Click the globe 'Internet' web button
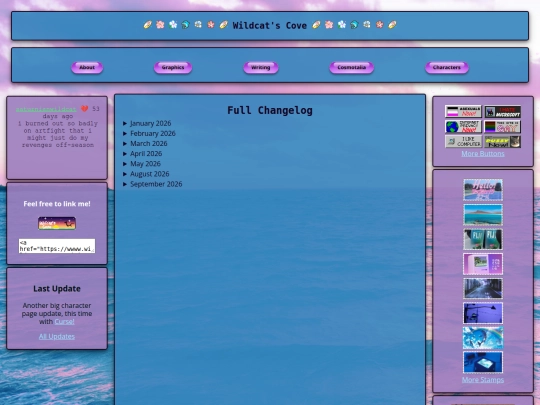Image resolution: width=540 pixels, height=405 pixels. 463,126
